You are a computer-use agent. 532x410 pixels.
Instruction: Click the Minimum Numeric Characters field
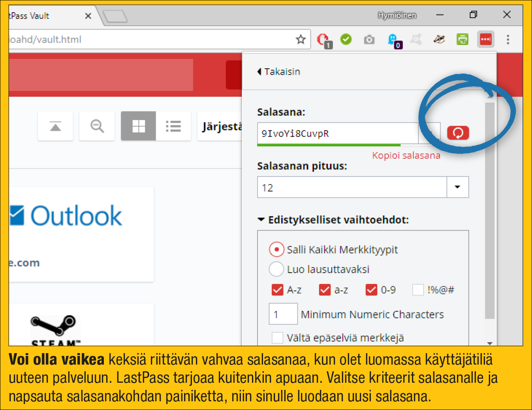[283, 314]
